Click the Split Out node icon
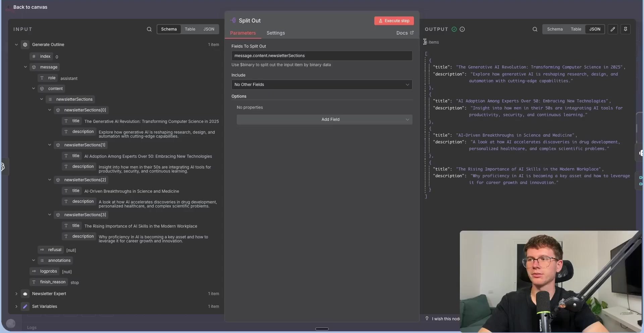 pos(233,20)
